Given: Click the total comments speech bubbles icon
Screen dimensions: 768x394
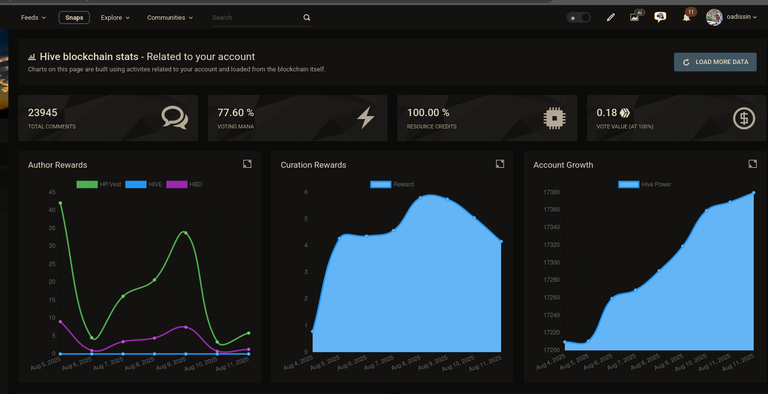Looking at the screenshot, I should [175, 118].
